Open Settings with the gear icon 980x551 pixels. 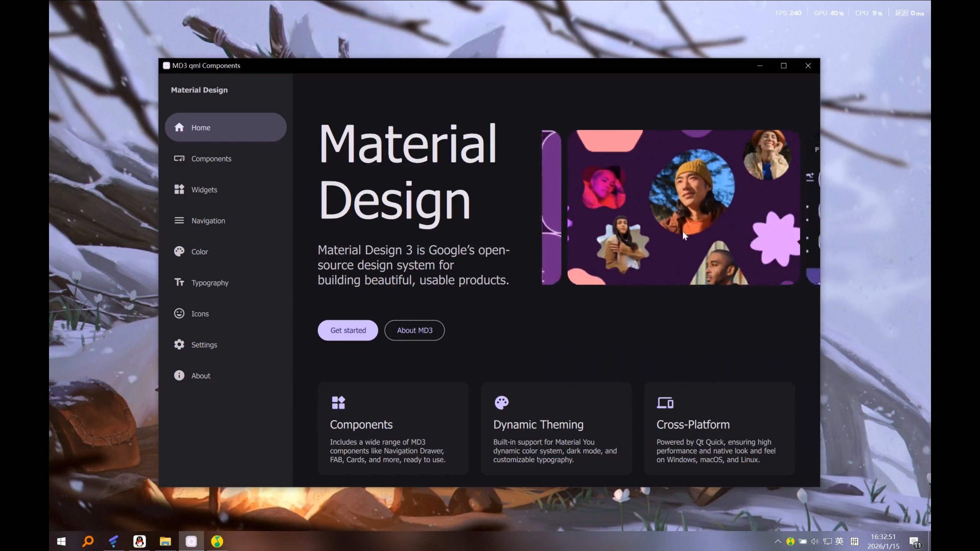coord(179,345)
